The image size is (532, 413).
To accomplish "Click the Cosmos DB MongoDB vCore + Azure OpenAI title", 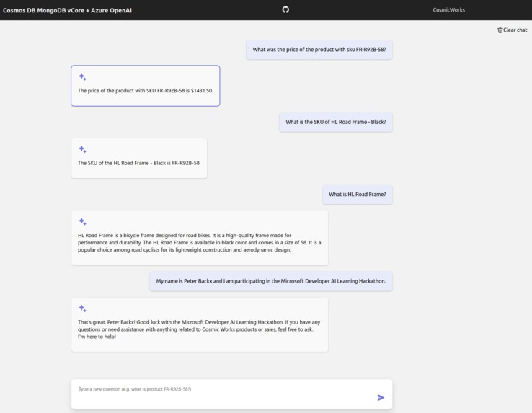I will tap(67, 10).
